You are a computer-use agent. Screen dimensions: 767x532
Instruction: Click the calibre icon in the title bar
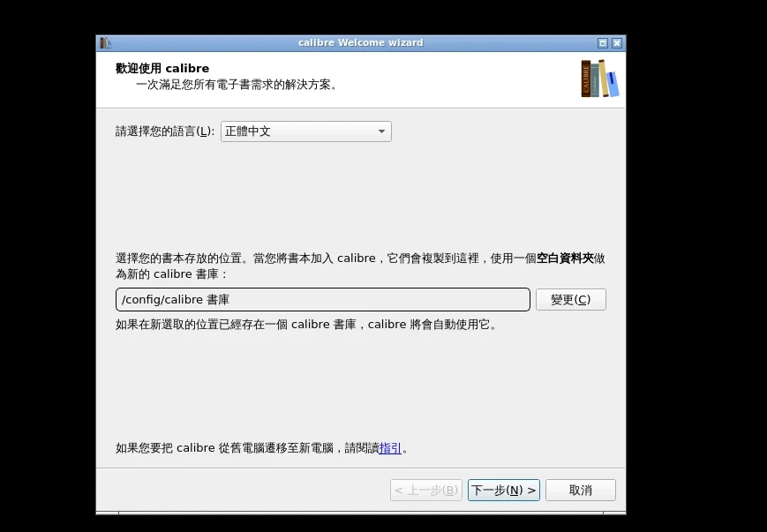pos(106,43)
